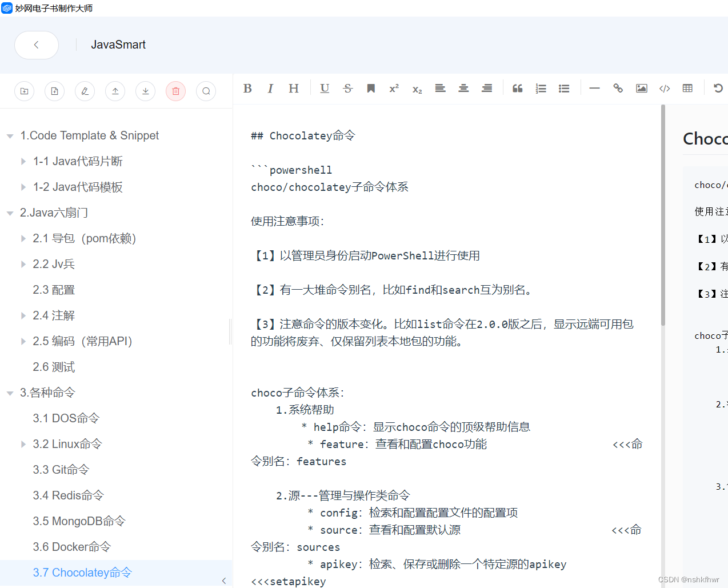
Task: Align text center
Action: tap(463, 88)
